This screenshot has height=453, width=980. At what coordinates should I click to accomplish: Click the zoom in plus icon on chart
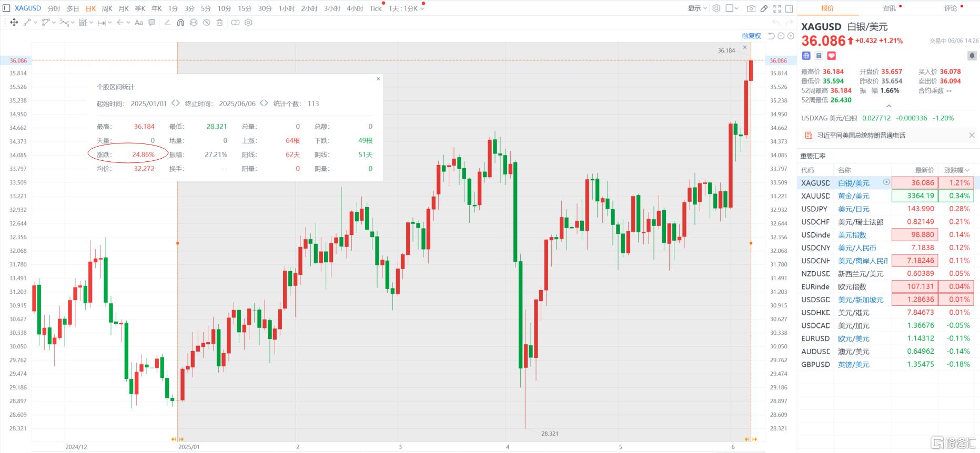click(791, 36)
